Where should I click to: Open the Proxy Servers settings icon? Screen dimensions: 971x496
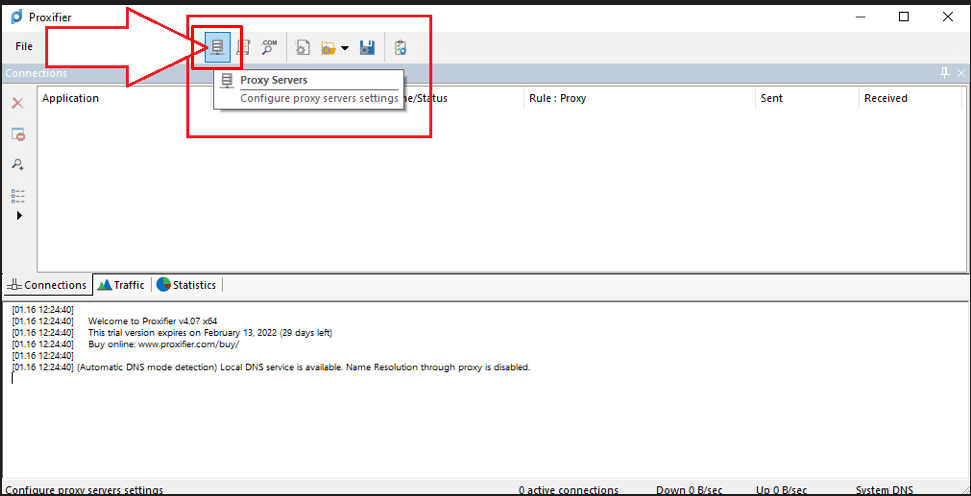217,47
